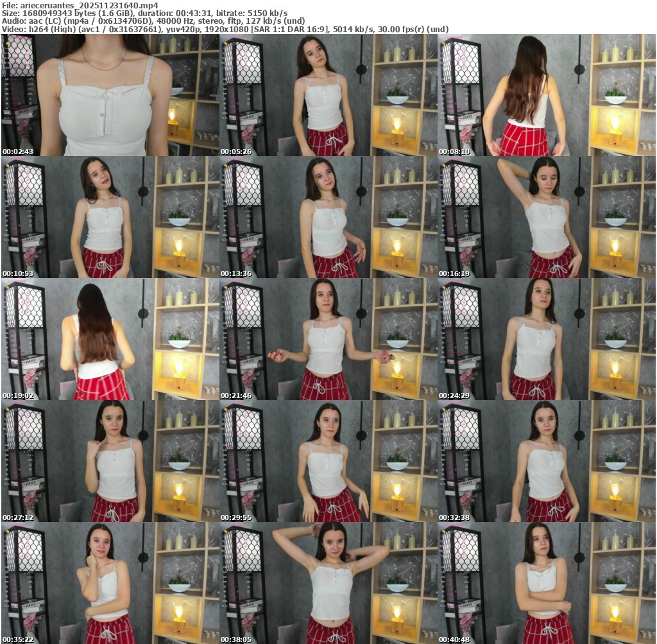Select the frame at 00:05:26
657x644 pixels.
tap(328, 95)
